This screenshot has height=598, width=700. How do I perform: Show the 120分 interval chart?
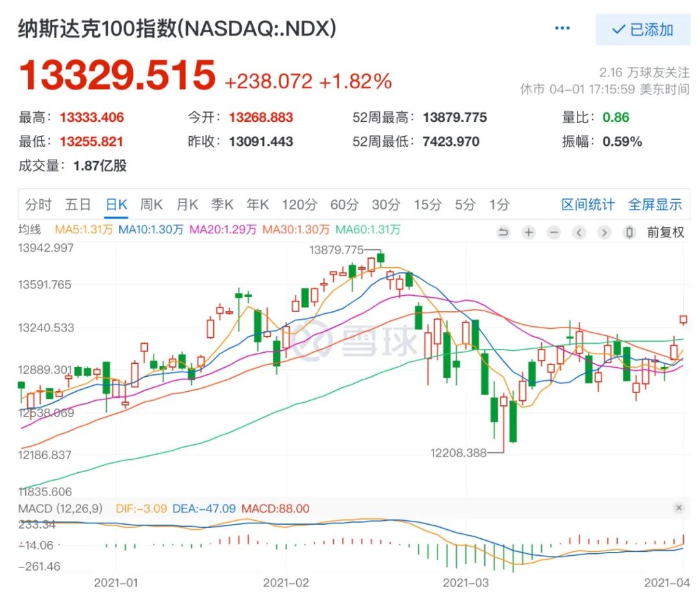[299, 204]
